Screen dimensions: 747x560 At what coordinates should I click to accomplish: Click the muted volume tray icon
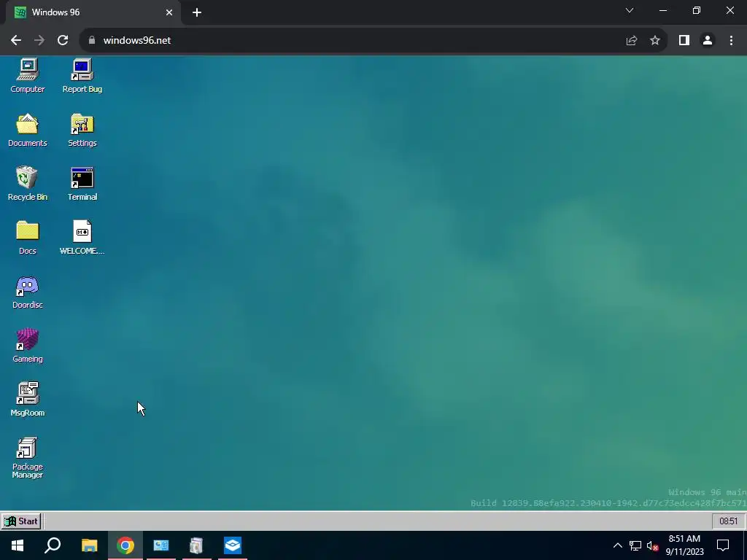pos(652,545)
